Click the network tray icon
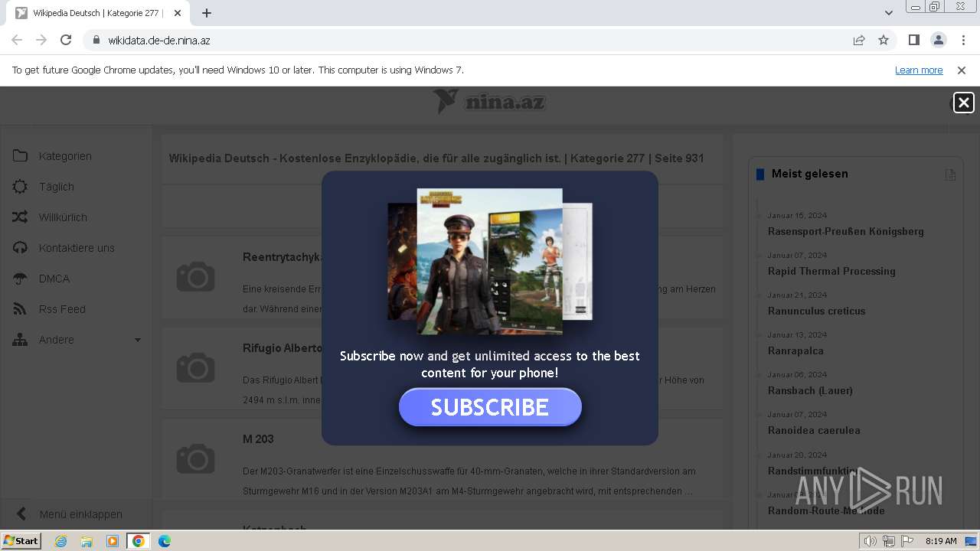This screenshot has height=551, width=980. tap(889, 541)
